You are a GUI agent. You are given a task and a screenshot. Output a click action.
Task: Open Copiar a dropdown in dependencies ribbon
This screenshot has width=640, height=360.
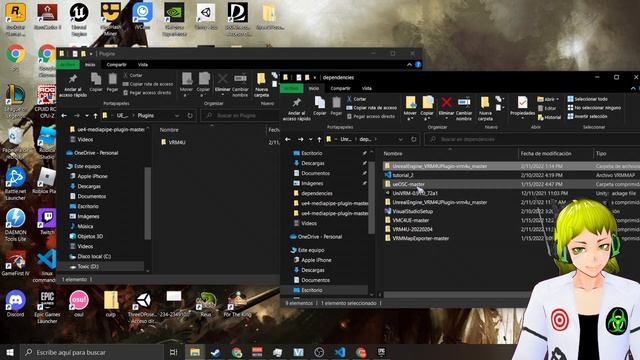coord(427,119)
